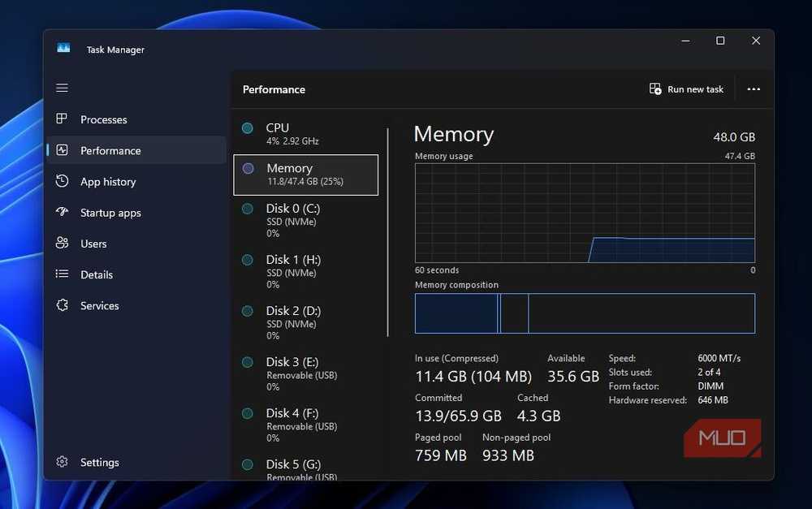The width and height of the screenshot is (812, 509).
Task: Click the Disk 2 (D:) circle icon
Action: 248,311
